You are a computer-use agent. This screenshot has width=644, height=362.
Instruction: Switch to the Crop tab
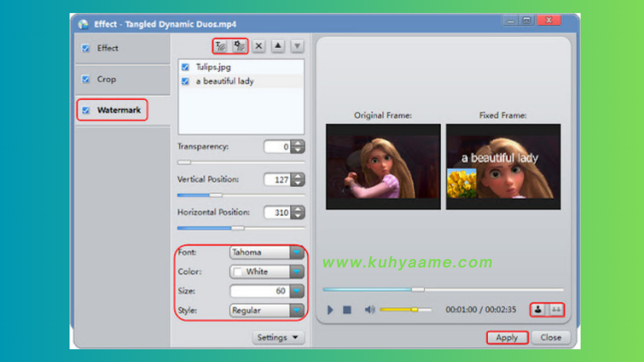(122, 79)
